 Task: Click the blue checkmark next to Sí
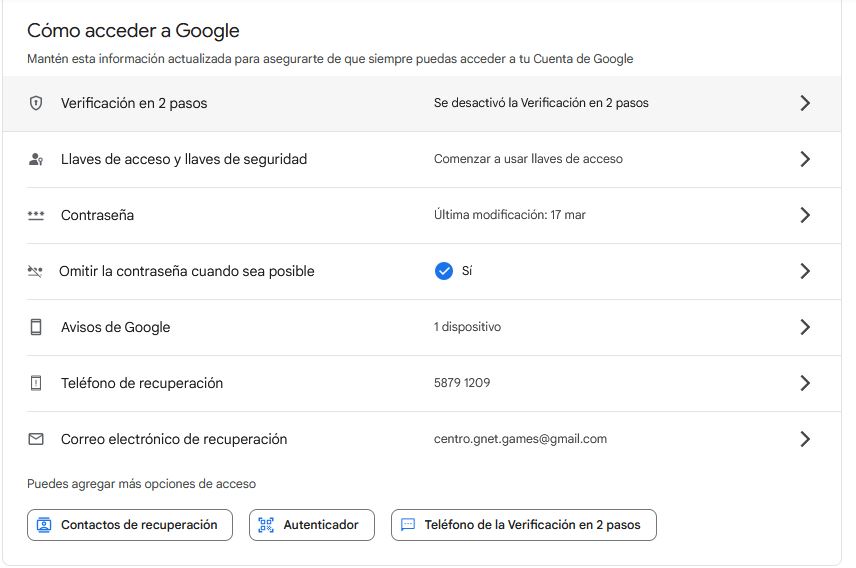pos(444,271)
